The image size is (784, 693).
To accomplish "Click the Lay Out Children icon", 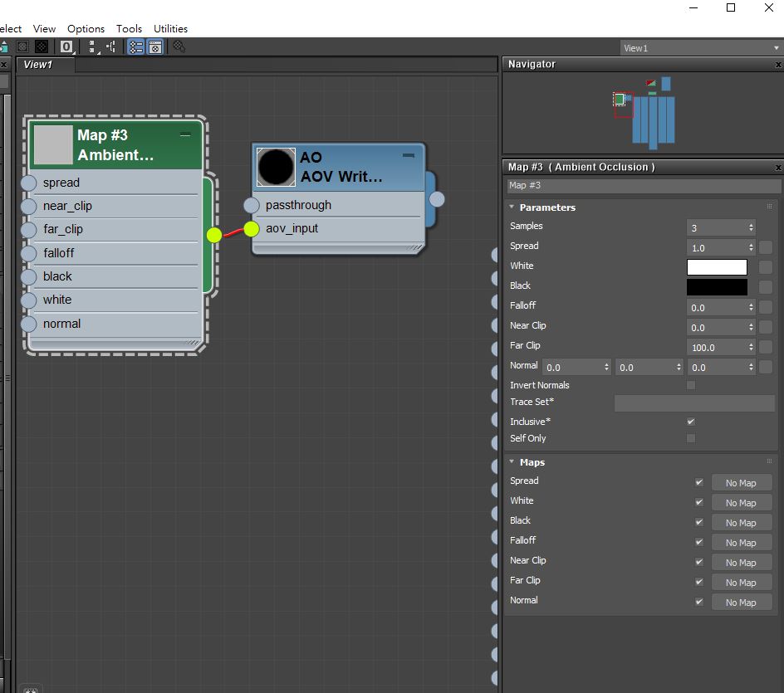I will 110,47.
